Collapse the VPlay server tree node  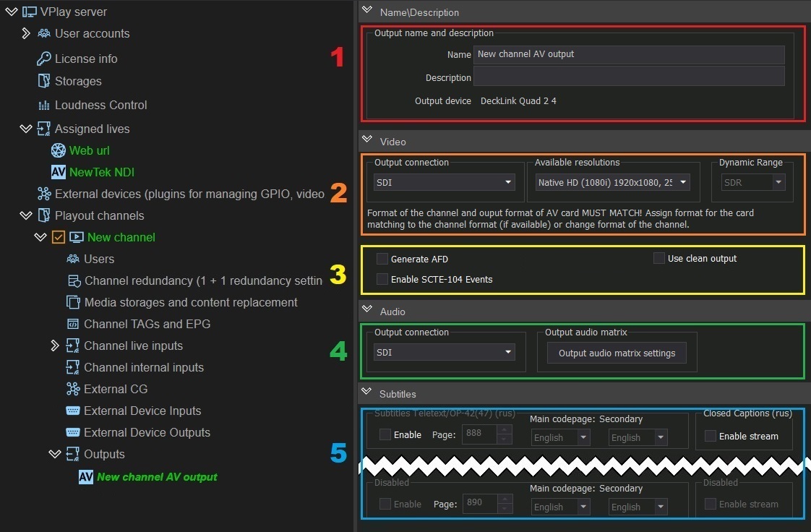pyautogui.click(x=11, y=12)
